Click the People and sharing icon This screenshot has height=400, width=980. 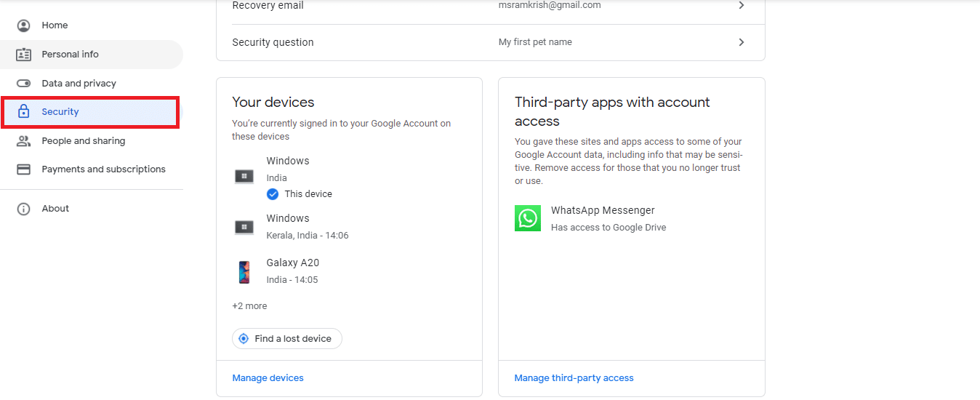click(x=24, y=141)
